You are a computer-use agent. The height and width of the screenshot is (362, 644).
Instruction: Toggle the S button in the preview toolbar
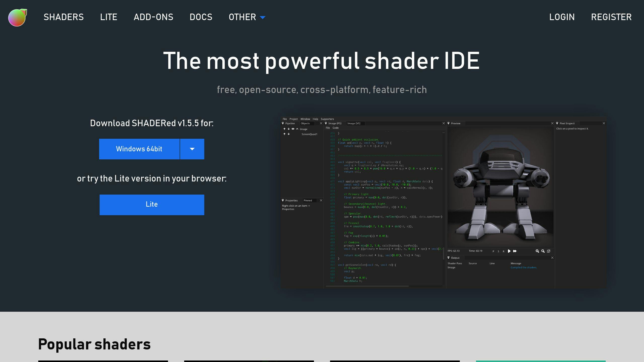pos(498,251)
